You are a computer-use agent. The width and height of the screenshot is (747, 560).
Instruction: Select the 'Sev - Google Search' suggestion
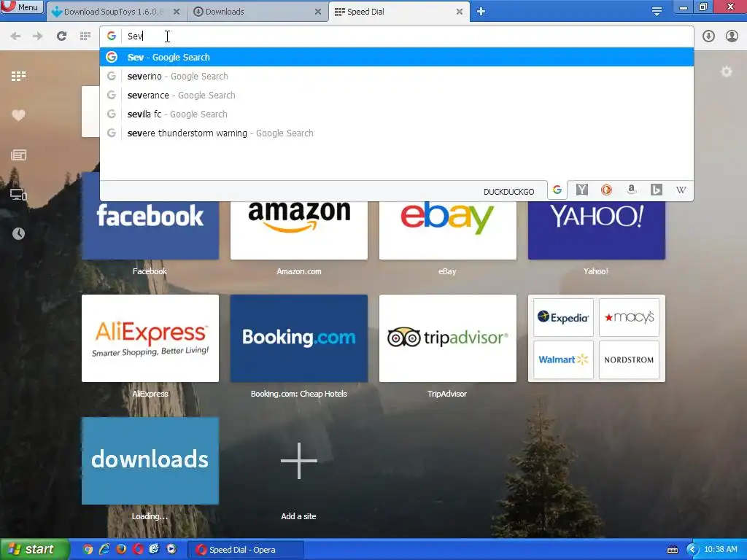pyautogui.click(x=396, y=57)
